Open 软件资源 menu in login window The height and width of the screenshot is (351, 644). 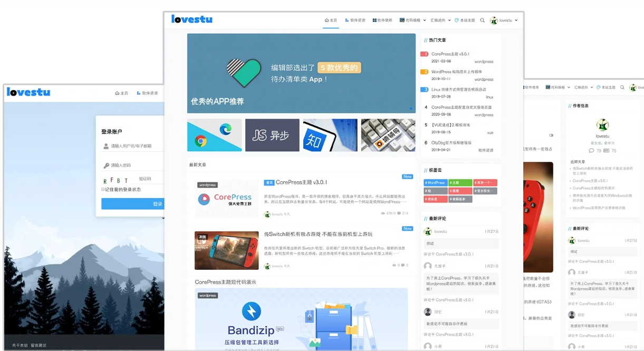(147, 93)
